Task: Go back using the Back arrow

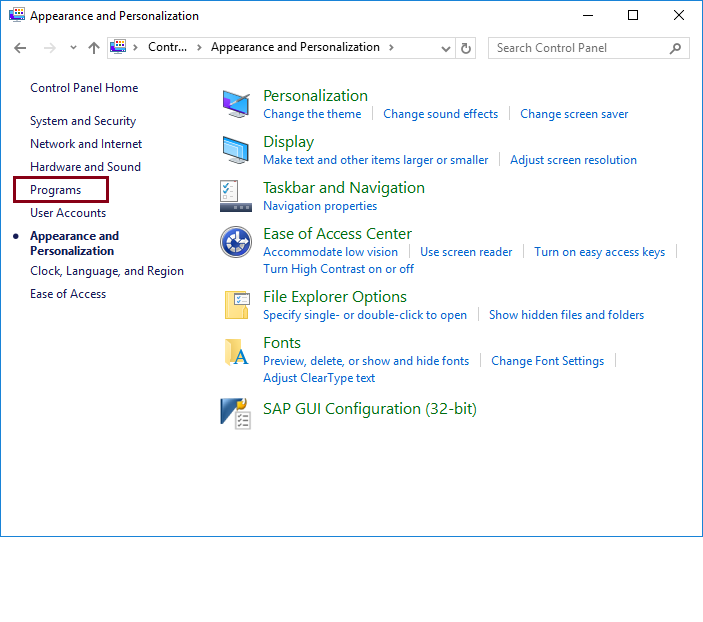Action: coord(20,48)
